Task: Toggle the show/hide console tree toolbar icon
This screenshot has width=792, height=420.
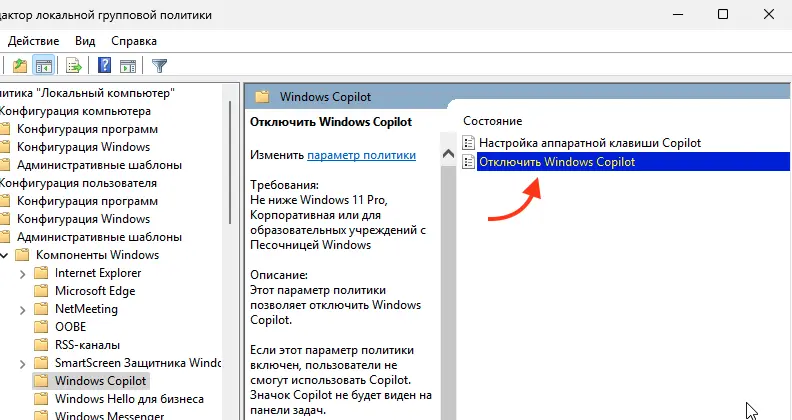Action: [43, 66]
